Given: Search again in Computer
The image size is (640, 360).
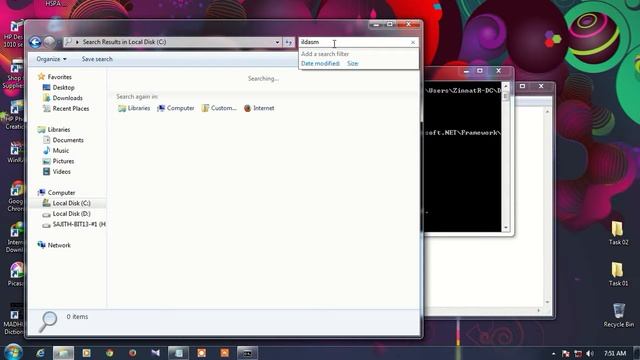Looking at the screenshot, I should (x=176, y=108).
